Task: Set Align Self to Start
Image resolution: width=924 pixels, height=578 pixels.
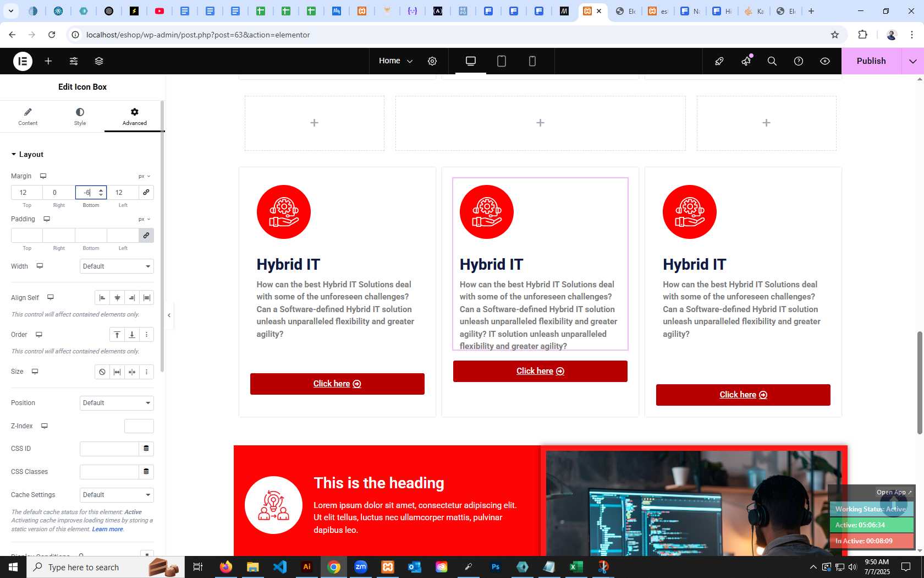Action: click(102, 298)
